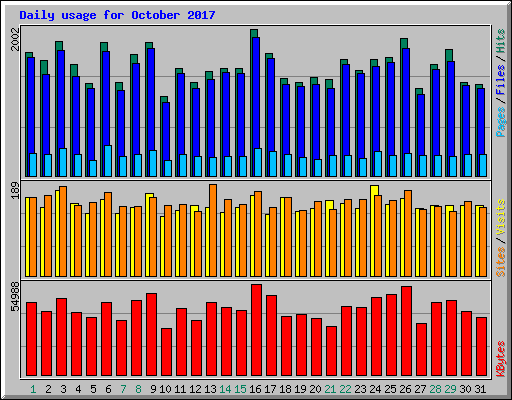Click the 'Pages' legend label
The height and width of the screenshot is (400, 512).
click(x=500, y=122)
